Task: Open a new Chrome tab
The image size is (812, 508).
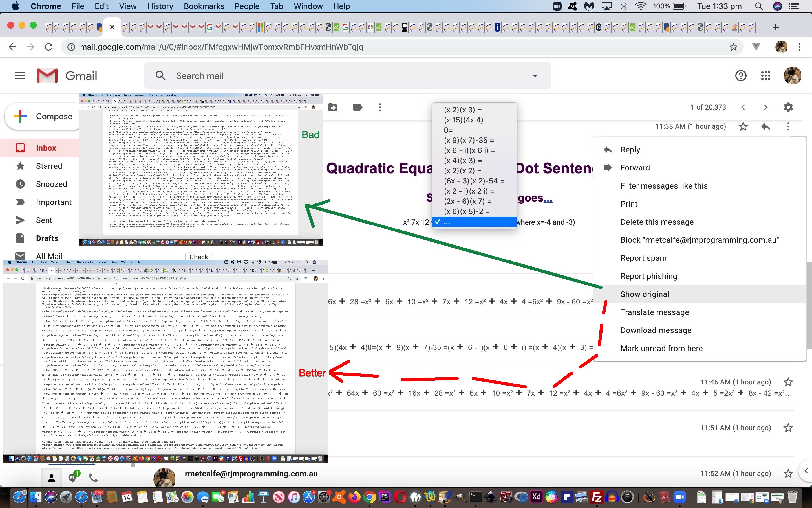Action: click(x=776, y=27)
